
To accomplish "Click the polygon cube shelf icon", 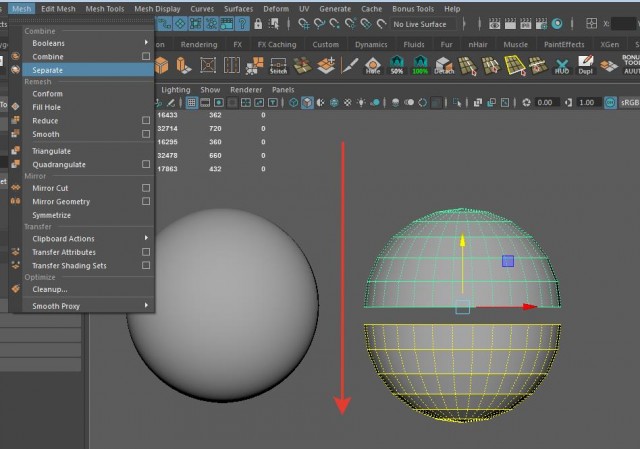I will [161, 65].
